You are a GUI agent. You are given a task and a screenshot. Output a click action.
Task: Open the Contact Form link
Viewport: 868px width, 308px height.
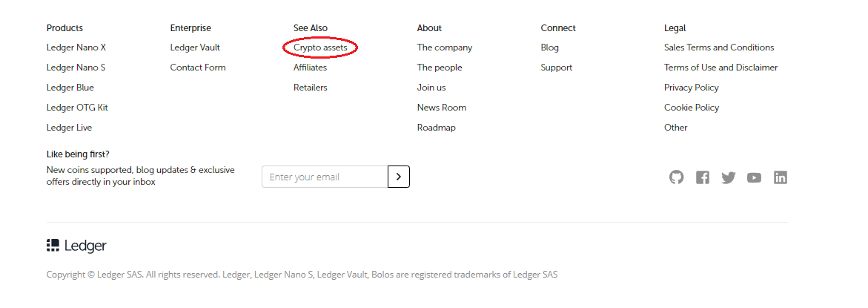click(x=198, y=68)
